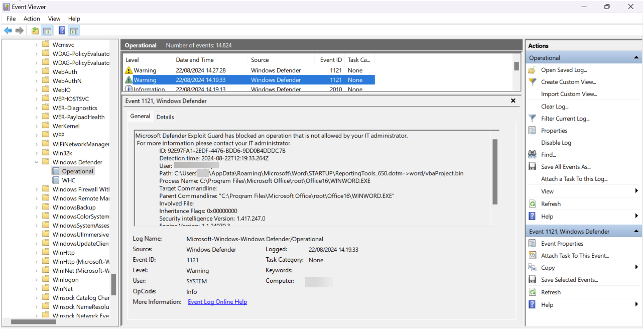The image size is (644, 329).
Task: Toggle the Show/Hide Action Pane toolbar icon
Action: (74, 31)
